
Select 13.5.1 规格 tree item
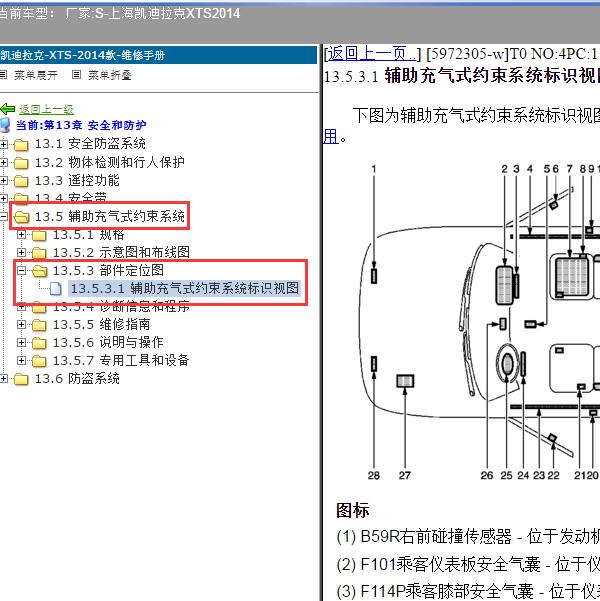[x=89, y=234]
